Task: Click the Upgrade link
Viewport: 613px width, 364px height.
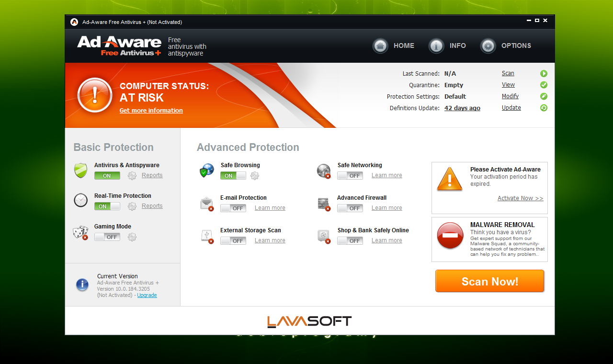Action: 147,295
